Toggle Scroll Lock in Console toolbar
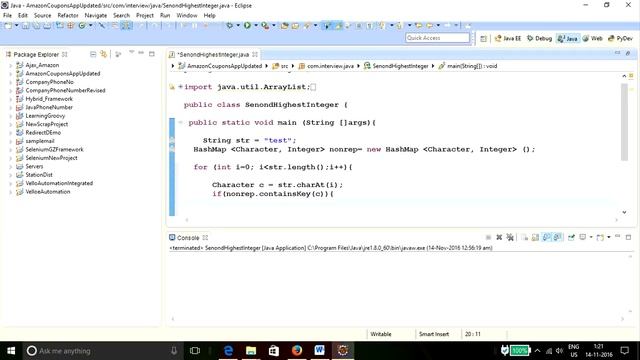 (x=535, y=238)
